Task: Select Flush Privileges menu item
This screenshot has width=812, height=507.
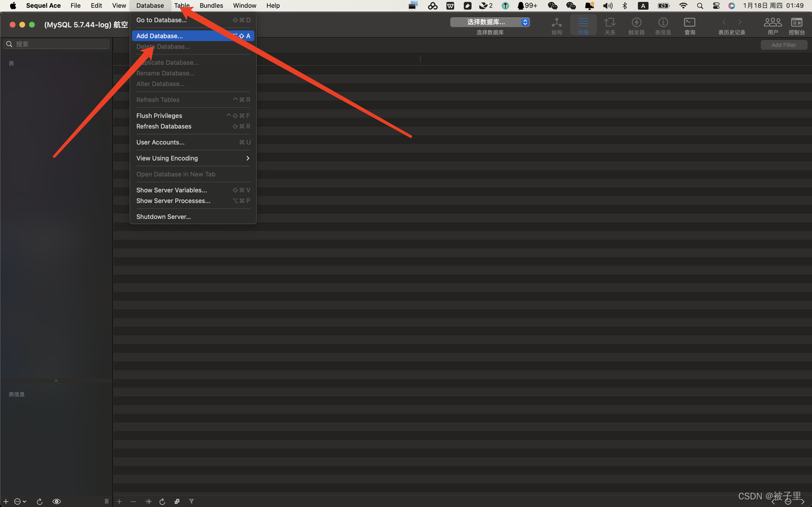Action: click(193, 115)
